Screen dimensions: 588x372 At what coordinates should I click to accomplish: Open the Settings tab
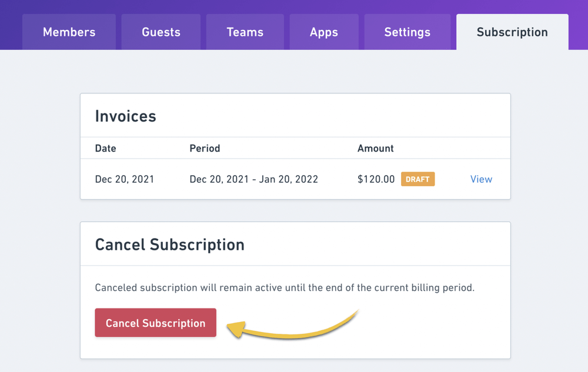click(407, 32)
